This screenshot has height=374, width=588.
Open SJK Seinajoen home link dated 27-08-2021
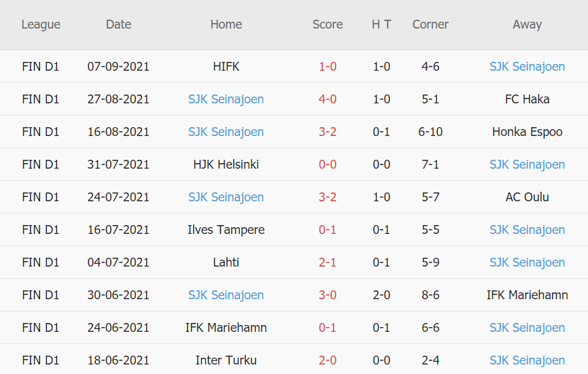click(226, 99)
